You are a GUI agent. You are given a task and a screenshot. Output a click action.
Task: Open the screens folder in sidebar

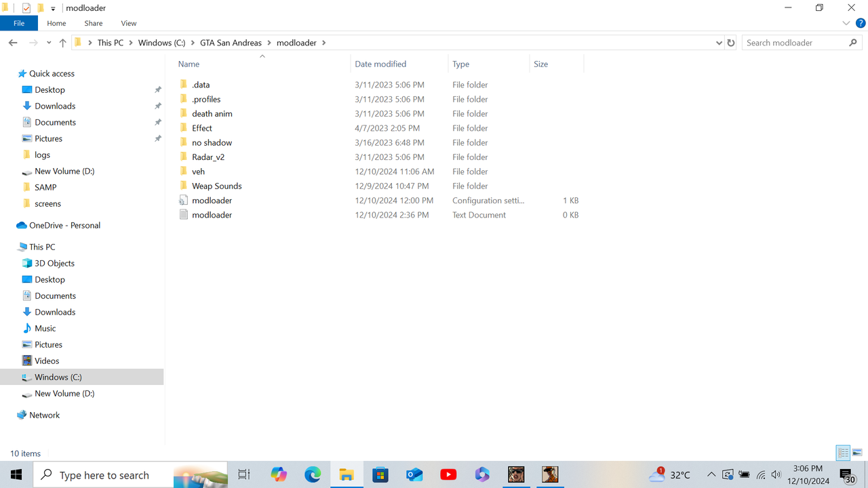click(47, 203)
